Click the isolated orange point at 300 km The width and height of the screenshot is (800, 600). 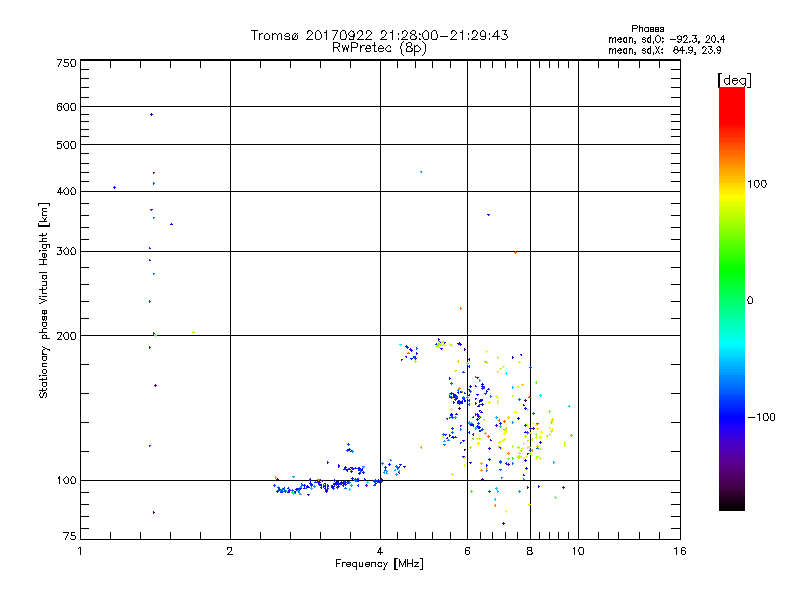[515, 252]
